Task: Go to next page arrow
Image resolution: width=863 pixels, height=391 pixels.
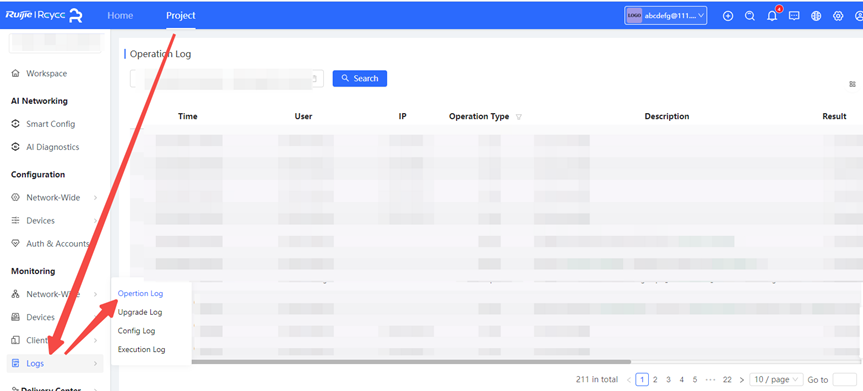Action: (x=742, y=379)
